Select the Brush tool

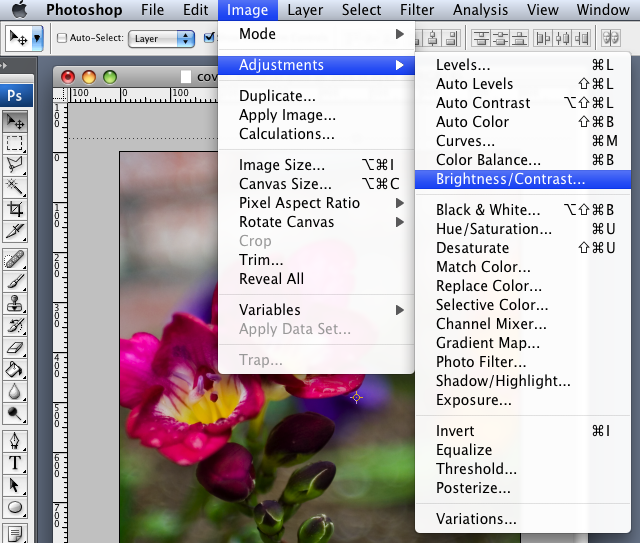[x=15, y=282]
